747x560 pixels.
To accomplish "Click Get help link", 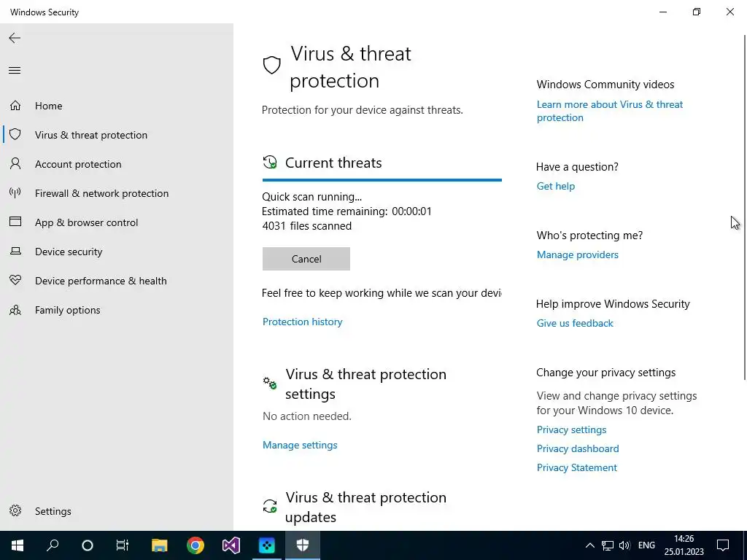I will point(555,186).
